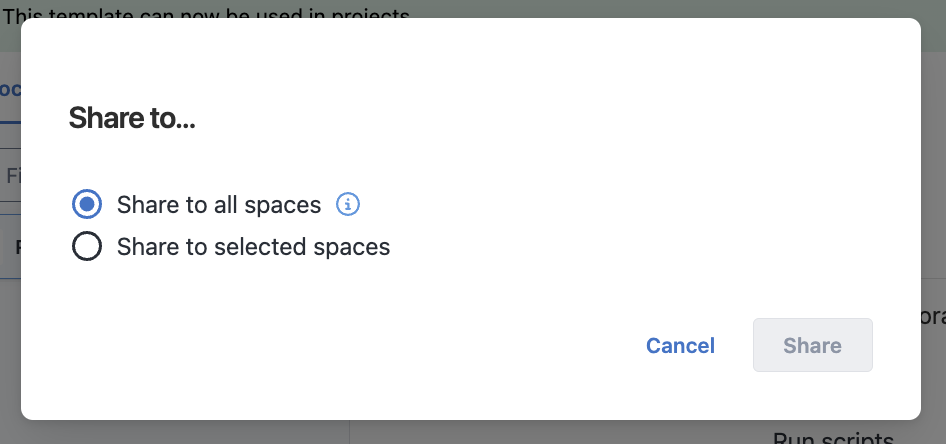Click the Share to all spaces label text
This screenshot has width=946, height=444.
(218, 205)
